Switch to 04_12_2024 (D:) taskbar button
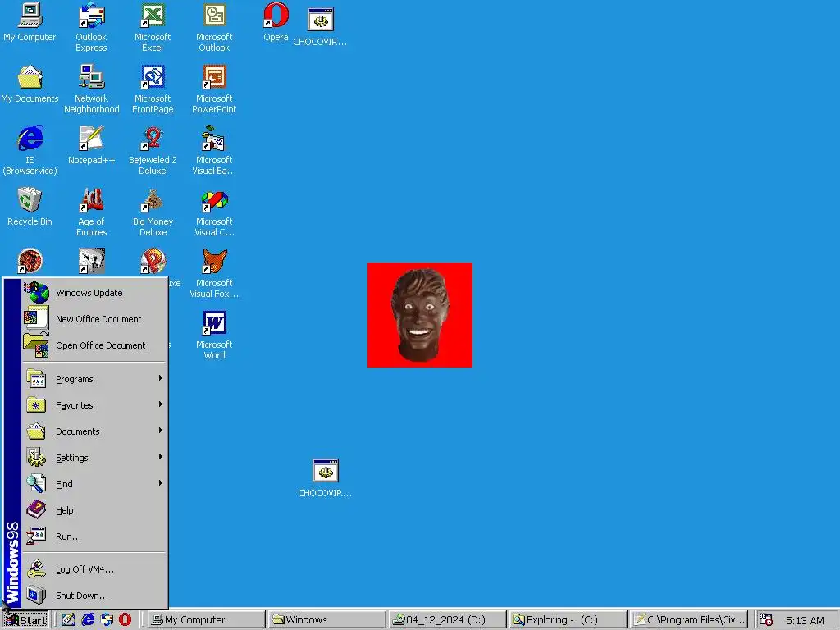The width and height of the screenshot is (840, 630). (x=447, y=620)
